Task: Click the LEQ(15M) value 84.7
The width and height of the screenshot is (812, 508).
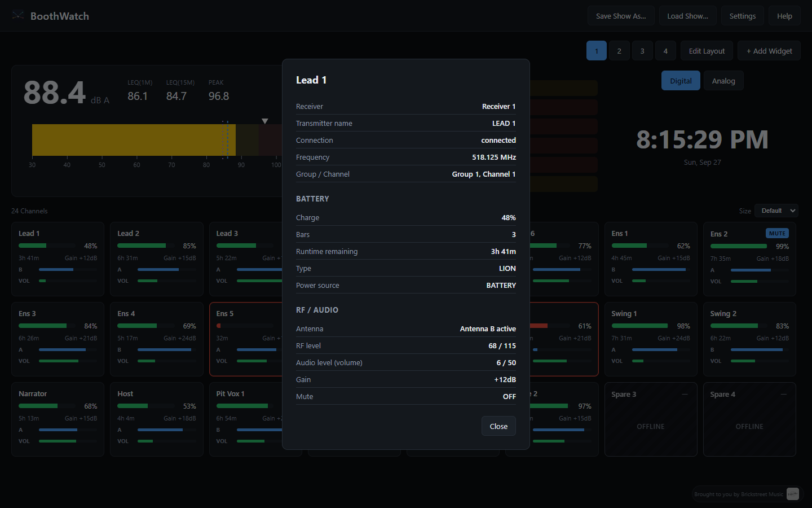Action: click(x=176, y=96)
